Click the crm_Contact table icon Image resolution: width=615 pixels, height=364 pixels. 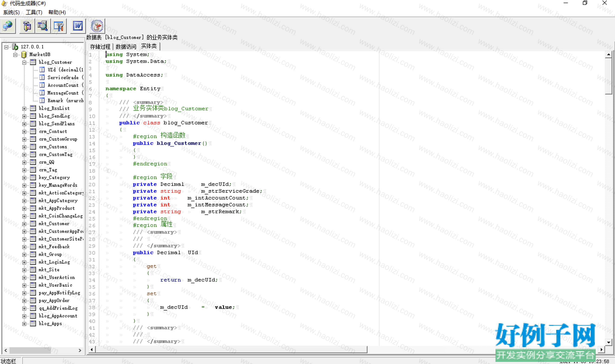click(33, 131)
